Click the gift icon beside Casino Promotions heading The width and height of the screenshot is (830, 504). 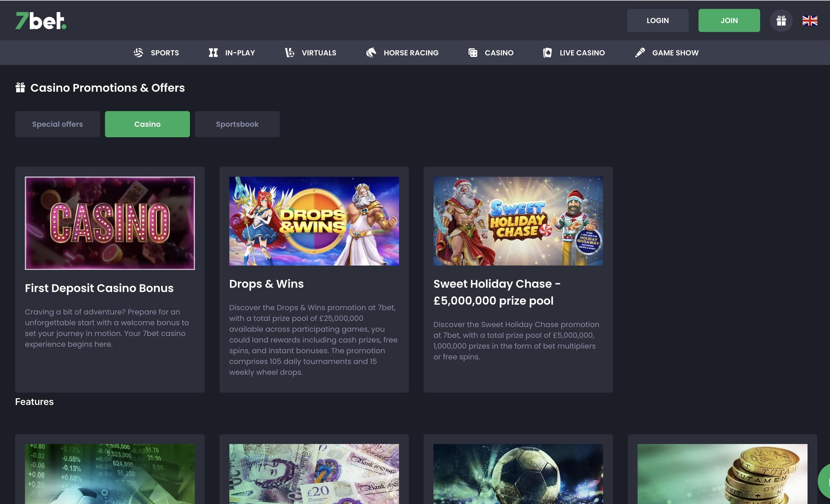coord(20,87)
